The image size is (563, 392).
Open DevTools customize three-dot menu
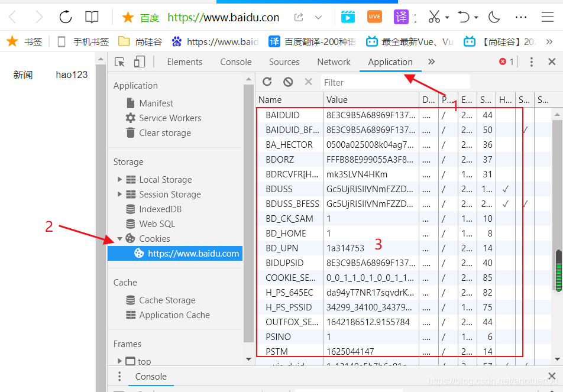(x=532, y=61)
